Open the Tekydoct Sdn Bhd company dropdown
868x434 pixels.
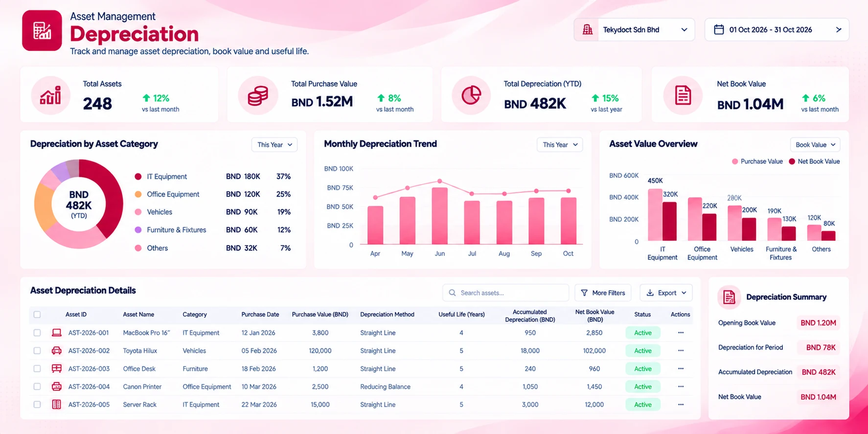[x=634, y=30]
